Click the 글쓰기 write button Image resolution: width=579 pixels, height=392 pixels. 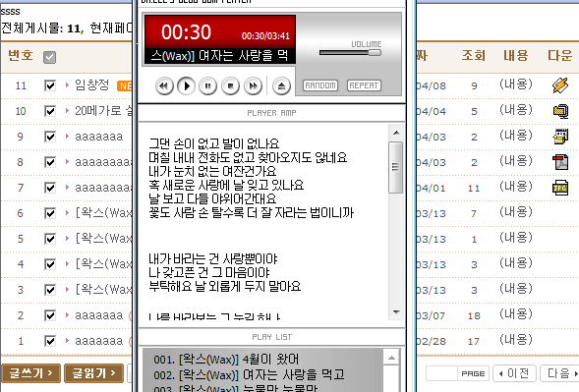point(31,373)
